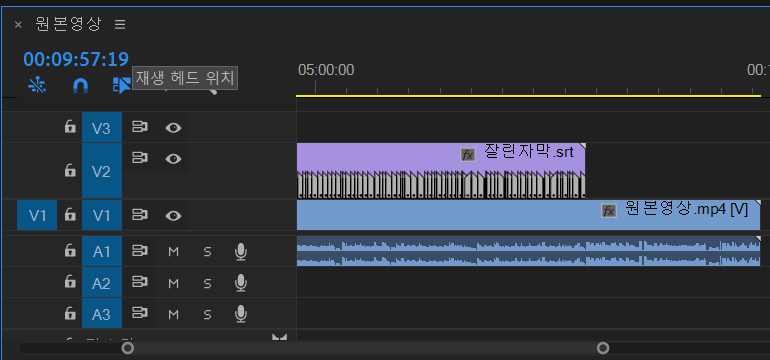Enable voice-over record on A1

[x=240, y=251]
